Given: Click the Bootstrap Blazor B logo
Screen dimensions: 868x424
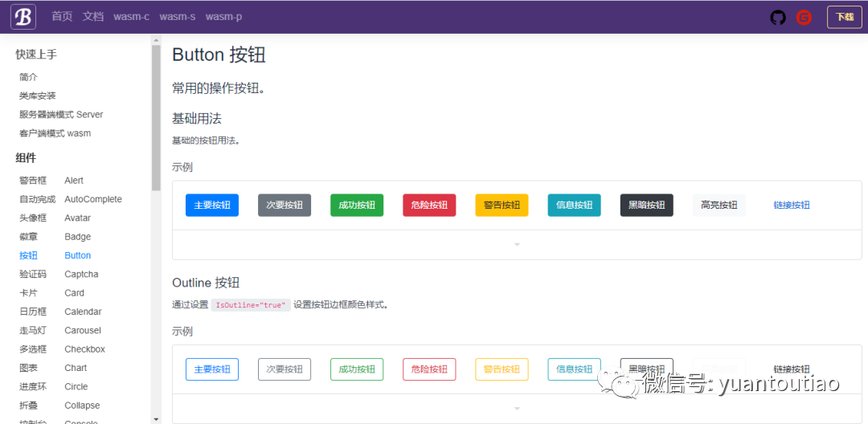Looking at the screenshot, I should pyautogui.click(x=23, y=17).
